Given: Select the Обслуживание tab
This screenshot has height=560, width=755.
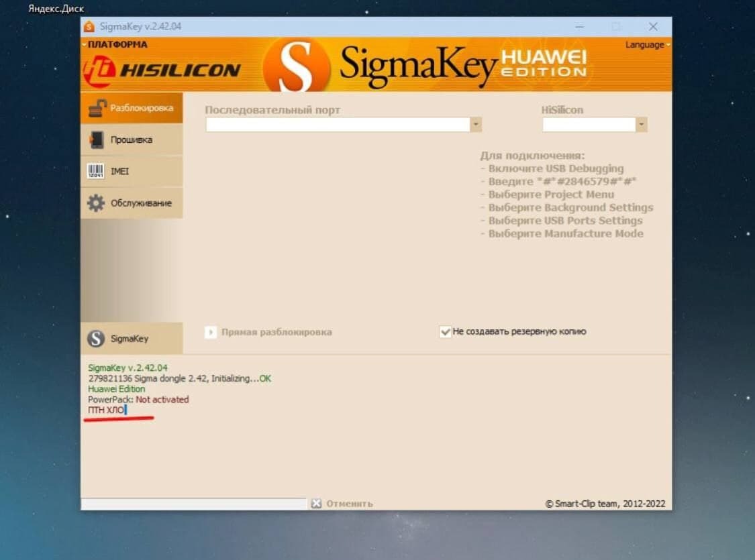Looking at the screenshot, I should point(132,203).
